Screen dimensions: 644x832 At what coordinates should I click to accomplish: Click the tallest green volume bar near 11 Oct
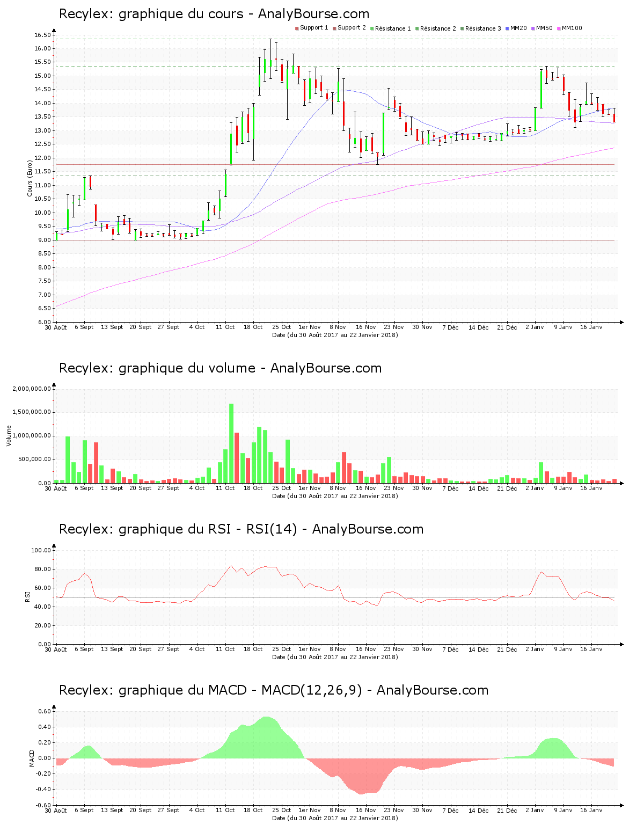pyautogui.click(x=231, y=443)
